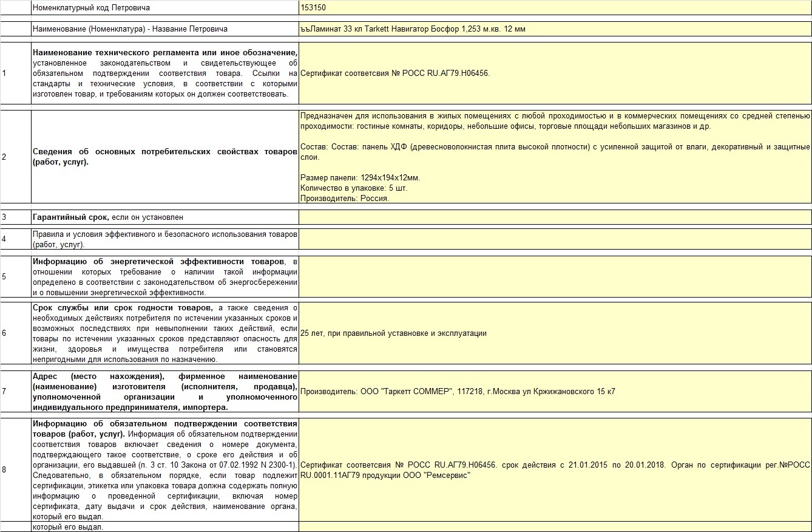812x532 pixels.
Task: Select the empty warranty period value cell
Action: (x=555, y=217)
